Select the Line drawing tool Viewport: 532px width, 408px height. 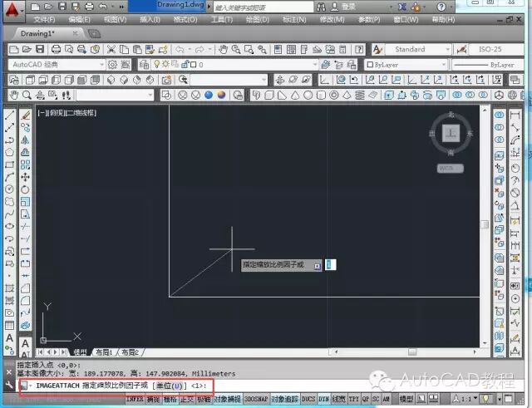9,115
